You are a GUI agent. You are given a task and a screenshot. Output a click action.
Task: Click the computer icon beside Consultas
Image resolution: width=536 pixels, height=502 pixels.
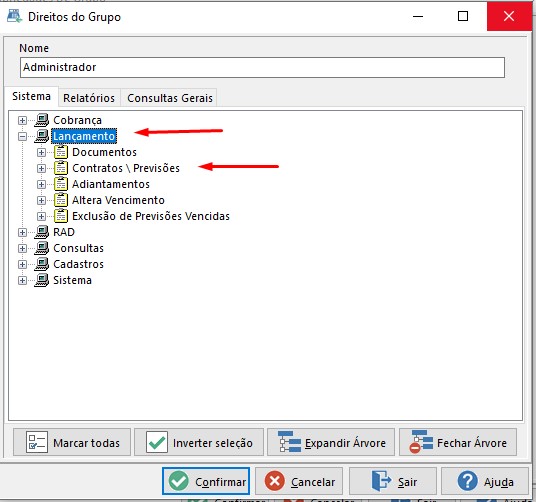tap(42, 248)
